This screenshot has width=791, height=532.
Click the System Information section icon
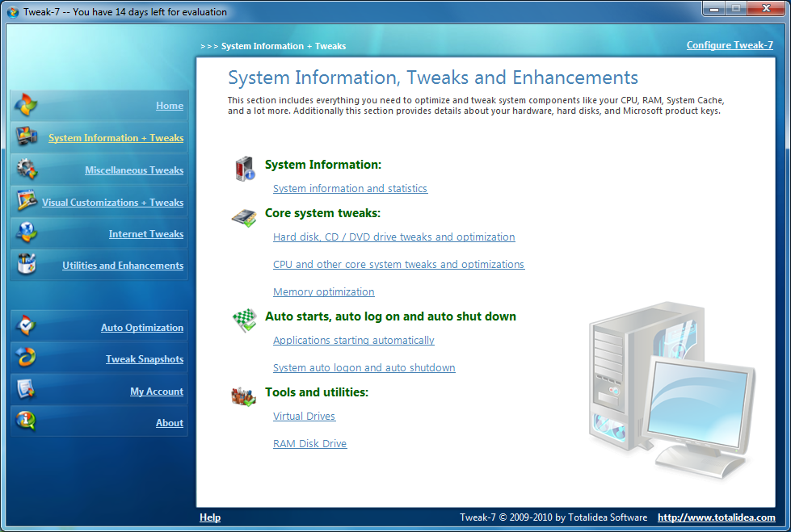(245, 169)
